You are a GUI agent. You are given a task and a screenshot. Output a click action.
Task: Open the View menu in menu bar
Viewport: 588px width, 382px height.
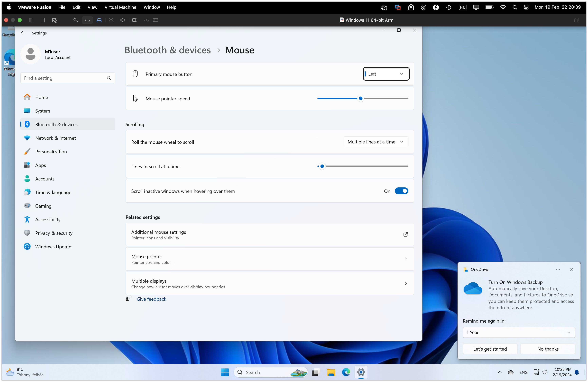[x=92, y=7]
